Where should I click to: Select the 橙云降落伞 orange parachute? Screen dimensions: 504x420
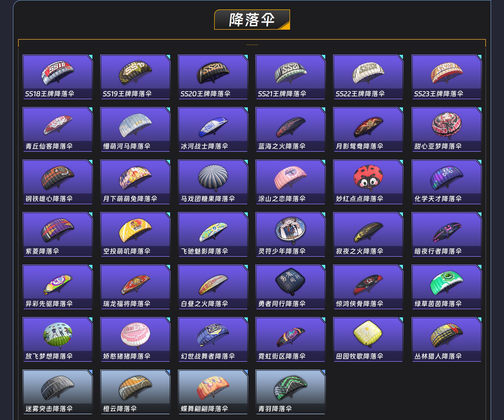click(135, 388)
